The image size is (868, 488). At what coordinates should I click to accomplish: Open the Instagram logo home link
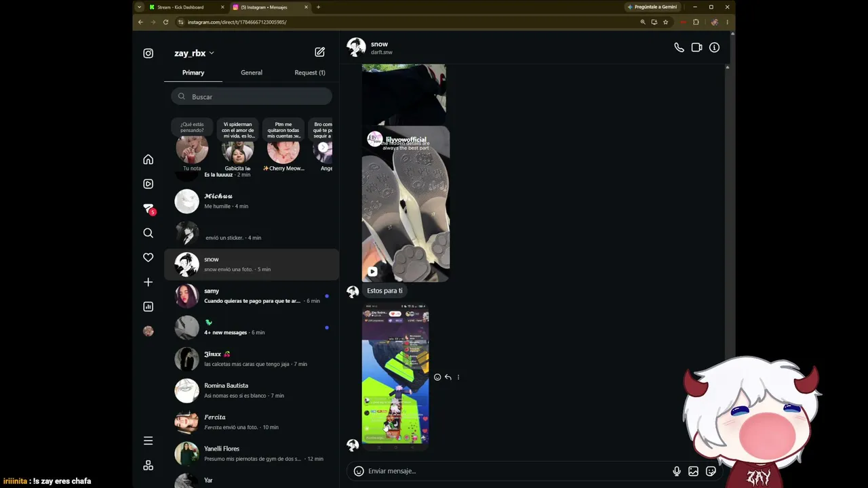[x=148, y=53]
